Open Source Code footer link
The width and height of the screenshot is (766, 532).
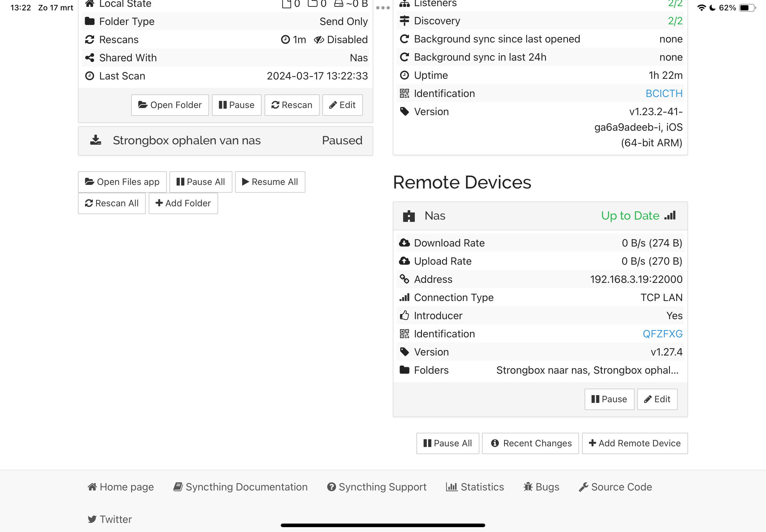pos(615,487)
